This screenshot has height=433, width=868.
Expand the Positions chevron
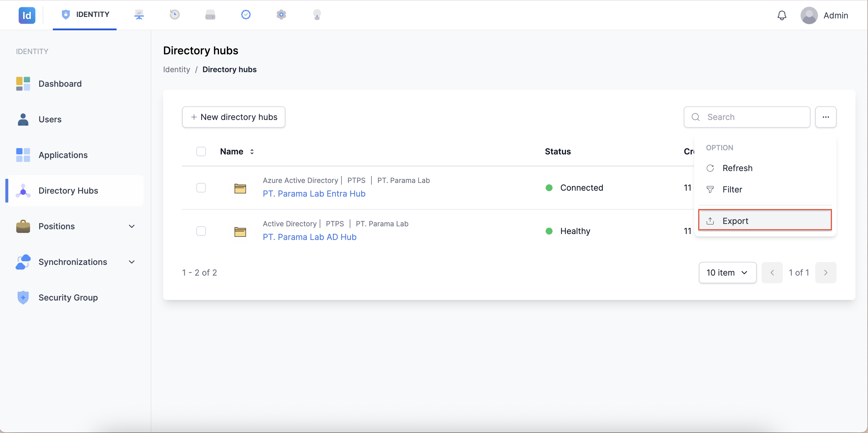tap(132, 226)
